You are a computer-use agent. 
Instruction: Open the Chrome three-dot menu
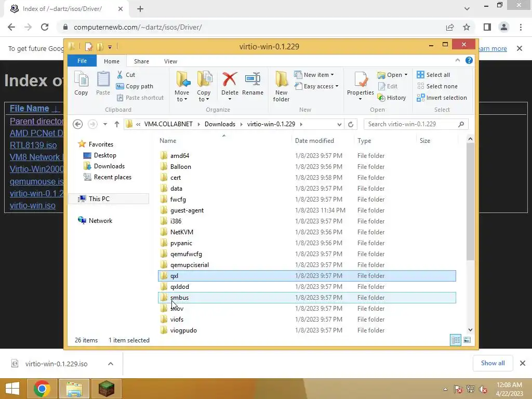[521, 27]
